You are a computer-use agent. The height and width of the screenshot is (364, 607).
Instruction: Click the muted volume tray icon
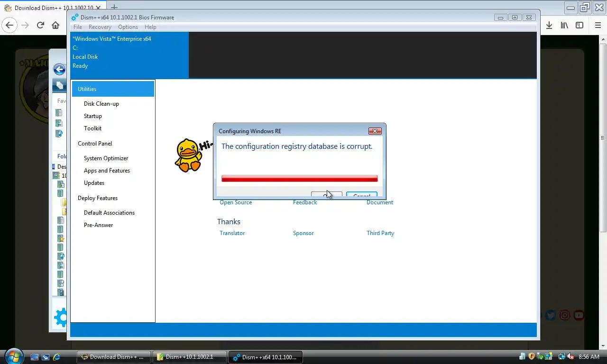[570, 356]
